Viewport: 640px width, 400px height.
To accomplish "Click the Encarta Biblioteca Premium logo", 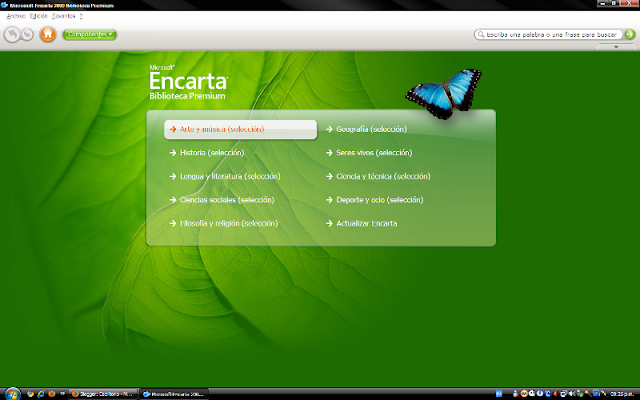I will 189,82.
